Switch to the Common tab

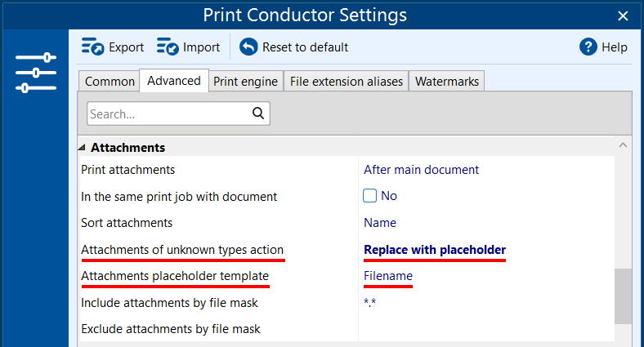tap(110, 81)
